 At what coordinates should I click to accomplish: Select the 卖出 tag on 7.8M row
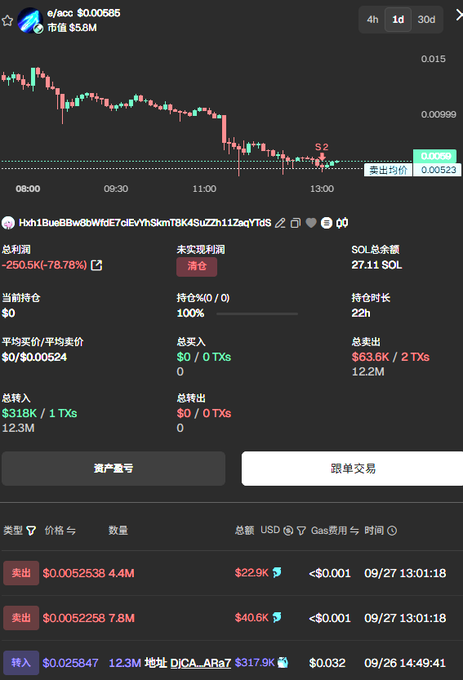click(x=21, y=618)
